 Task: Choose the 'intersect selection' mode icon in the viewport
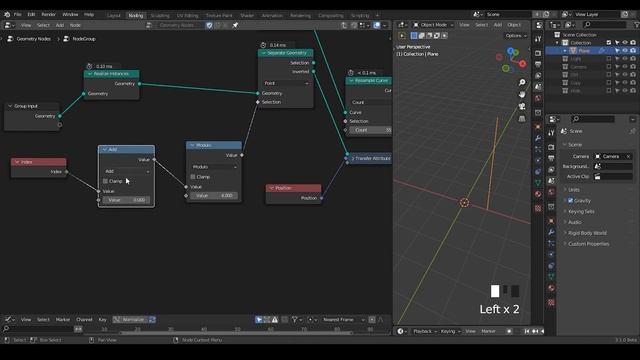pyautogui.click(x=444, y=36)
